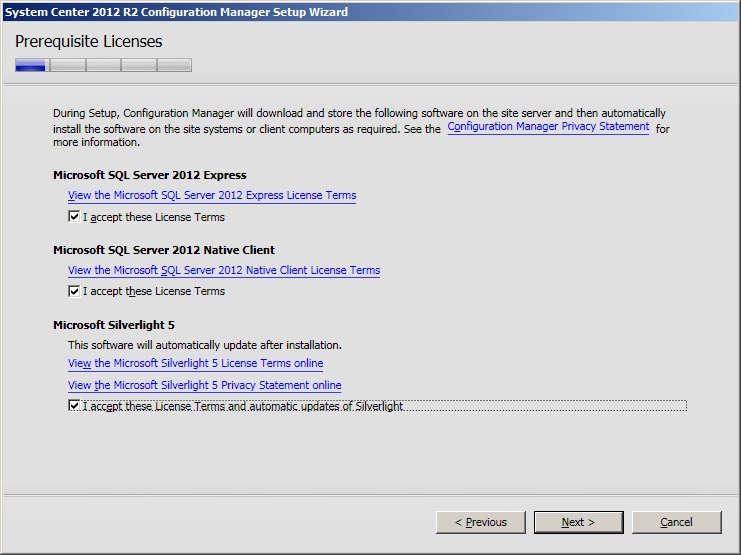Open the Silverlight 5 Privacy Statement online link
This screenshot has width=741, height=555.
(x=204, y=385)
